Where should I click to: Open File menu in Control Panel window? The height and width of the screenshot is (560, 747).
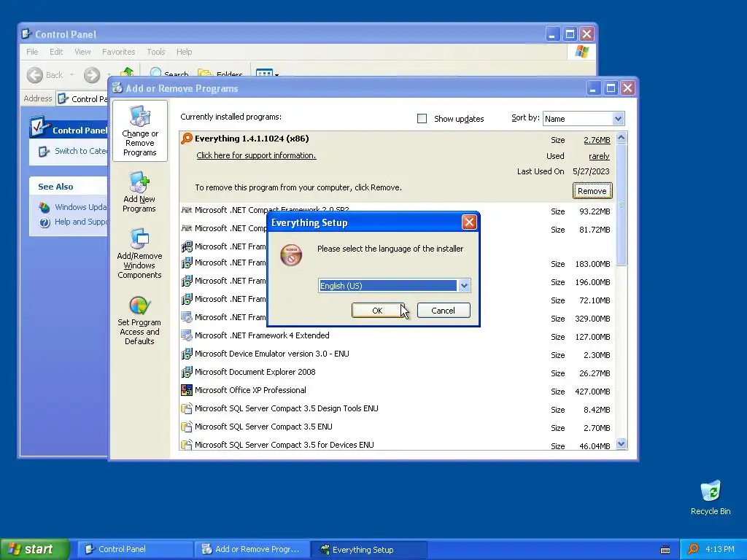[x=32, y=52]
